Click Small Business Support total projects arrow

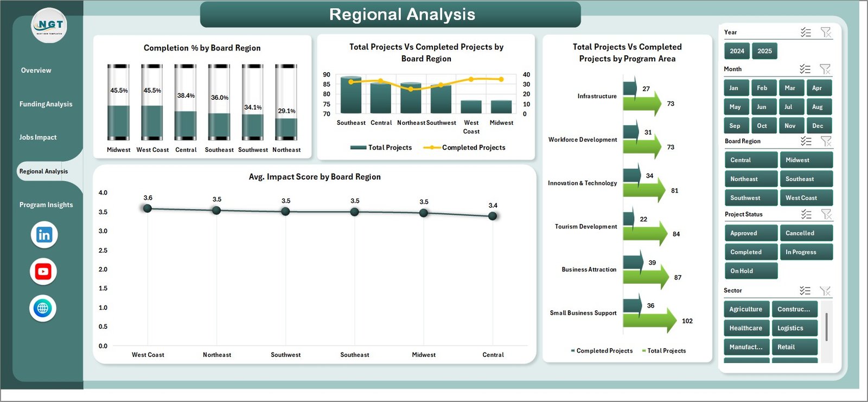point(650,321)
